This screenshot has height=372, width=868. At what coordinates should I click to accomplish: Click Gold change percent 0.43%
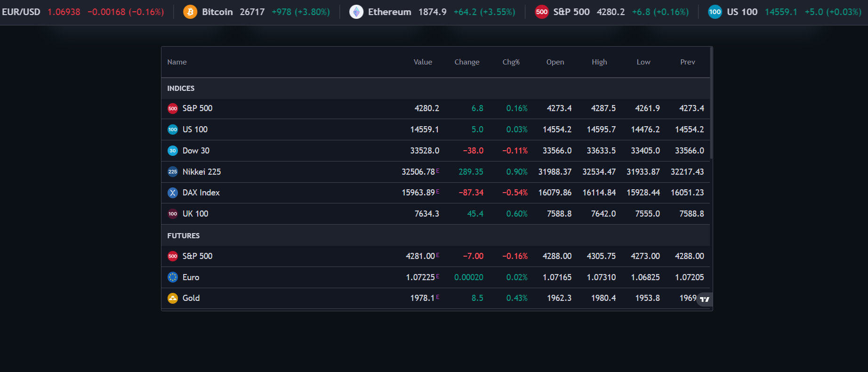pos(517,298)
